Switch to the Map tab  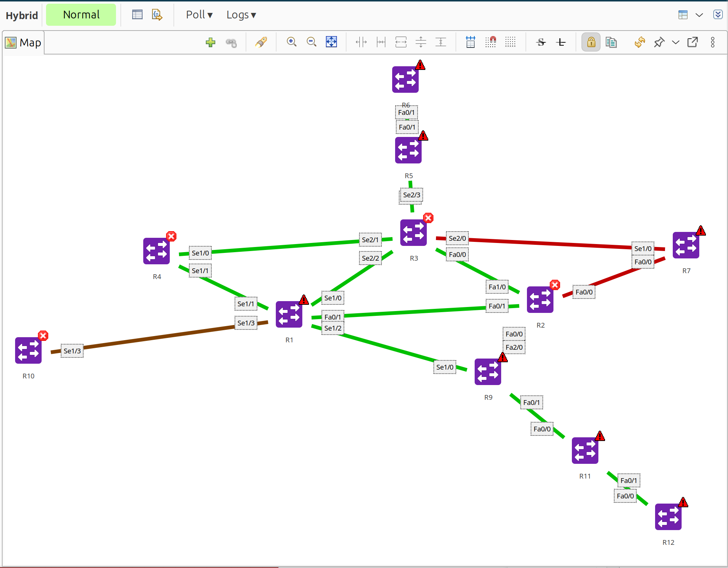(x=23, y=42)
